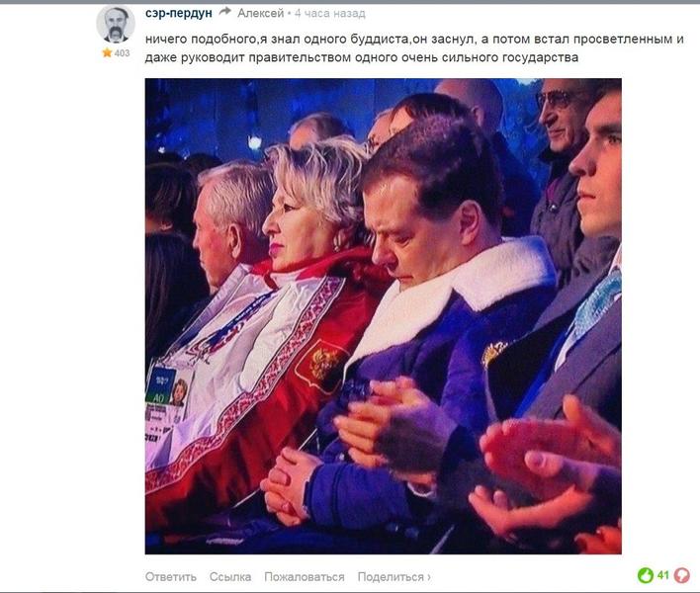Open the commenter's mustached avatar picture
The image size is (700, 593).
[116, 24]
